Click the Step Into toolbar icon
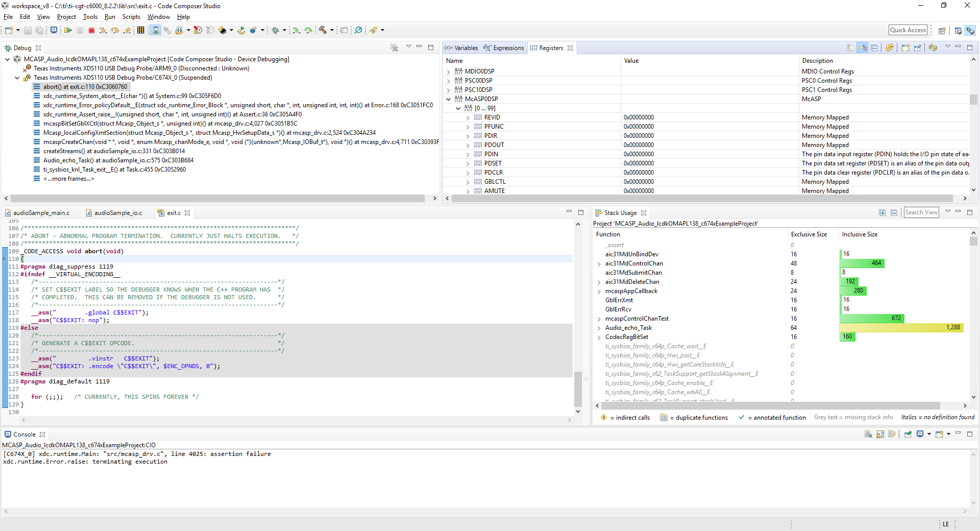 (103, 31)
